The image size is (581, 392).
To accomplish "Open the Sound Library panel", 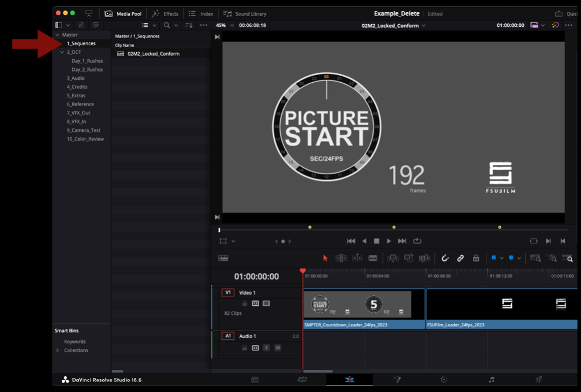I will [x=245, y=13].
